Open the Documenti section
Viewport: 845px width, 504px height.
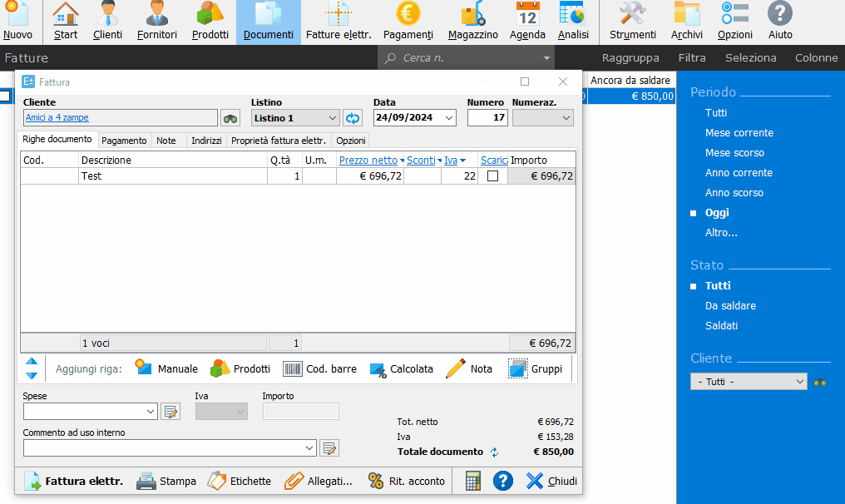click(269, 22)
